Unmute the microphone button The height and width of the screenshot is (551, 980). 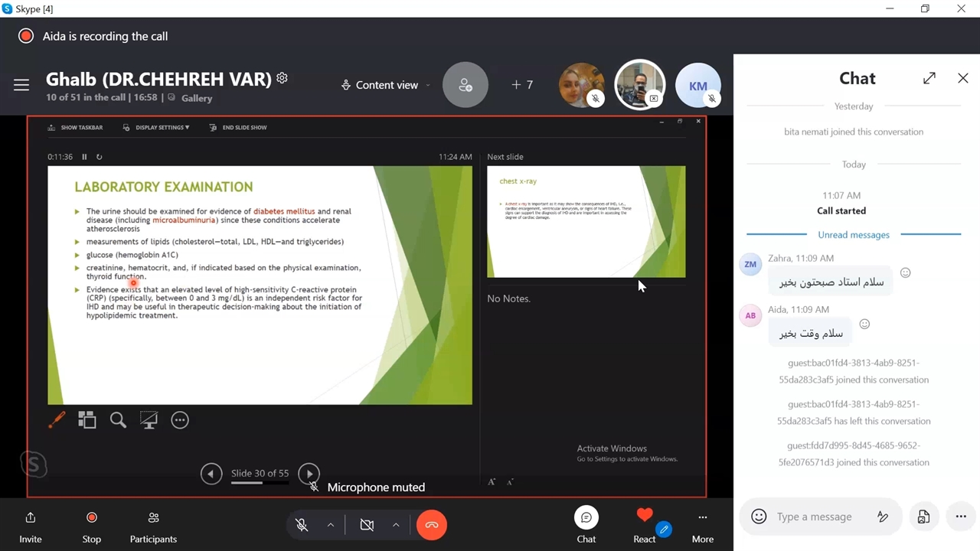(302, 525)
